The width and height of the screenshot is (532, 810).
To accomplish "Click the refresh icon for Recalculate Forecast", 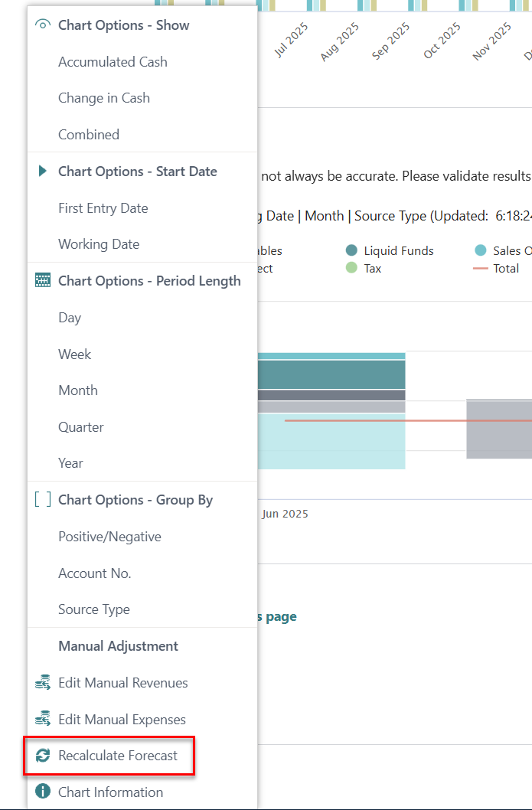I will [x=43, y=756].
